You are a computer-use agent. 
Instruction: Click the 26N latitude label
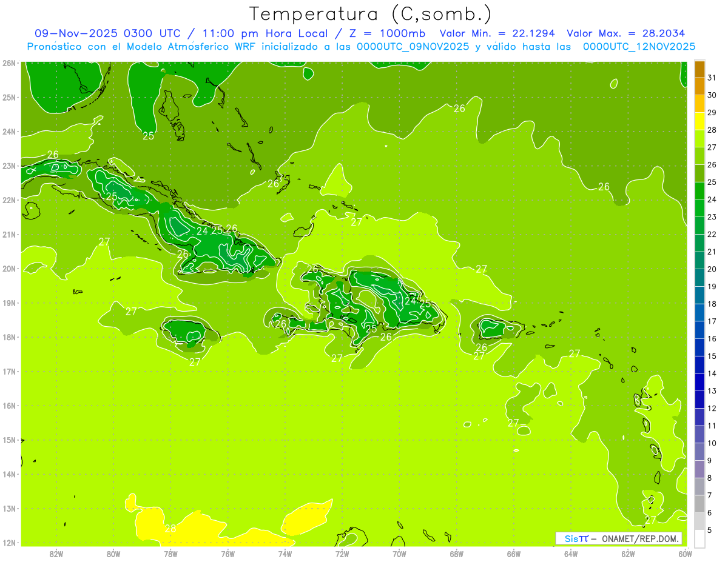[9, 63]
